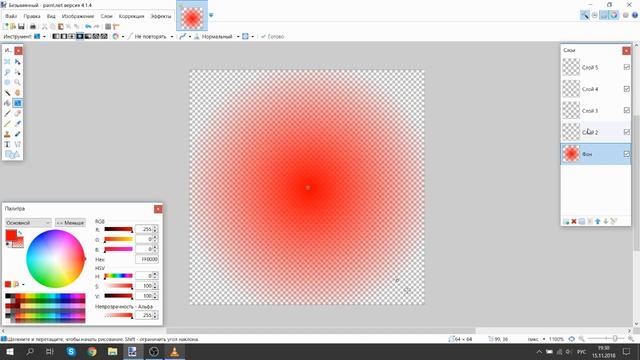Click the zoom slider in status bar
Image resolution: width=640 pixels, height=360 pixels.
point(606,339)
